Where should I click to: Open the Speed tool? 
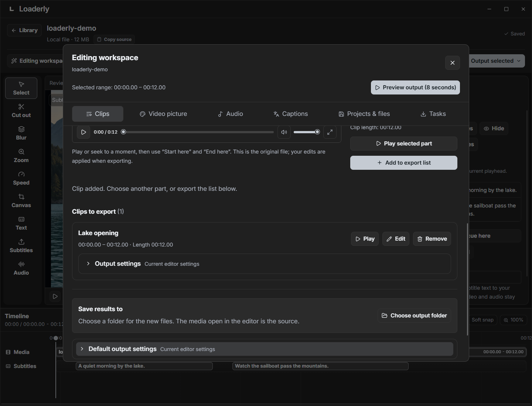(x=21, y=178)
